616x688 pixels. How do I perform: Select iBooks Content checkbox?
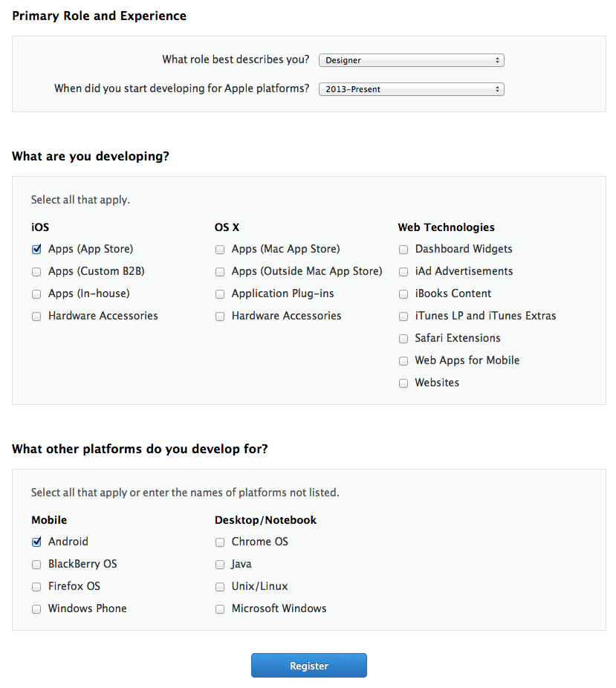pos(403,294)
